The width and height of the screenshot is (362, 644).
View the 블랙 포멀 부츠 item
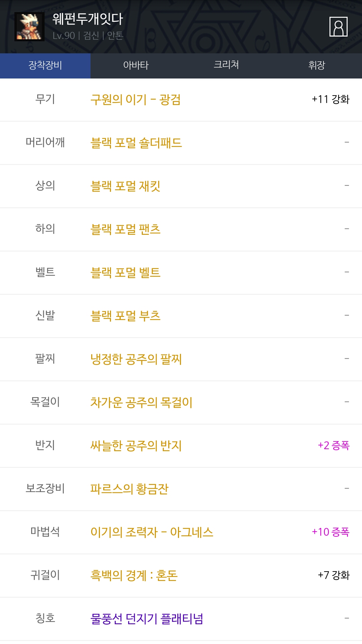(x=125, y=316)
